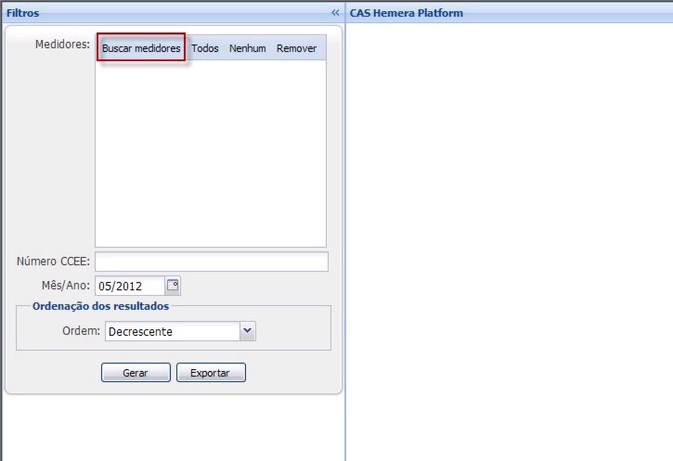The image size is (673, 461).
Task: Open the Mês/Ano calendar picker icon
Action: pyautogui.click(x=172, y=285)
